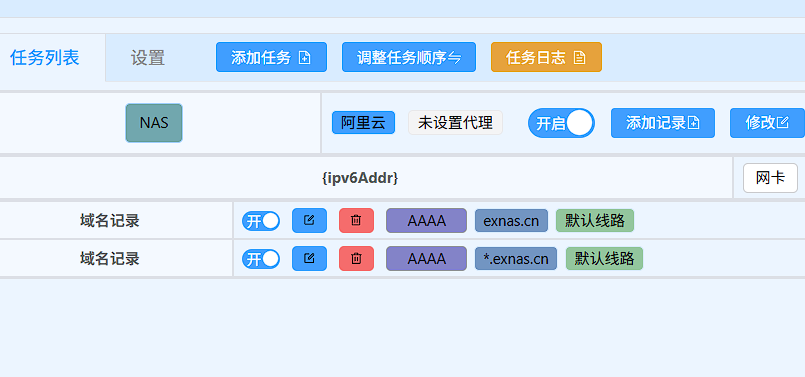This screenshot has width=805, height=377.
Task: Toggle the switch for *.exnas.cn record
Action: 261,259
